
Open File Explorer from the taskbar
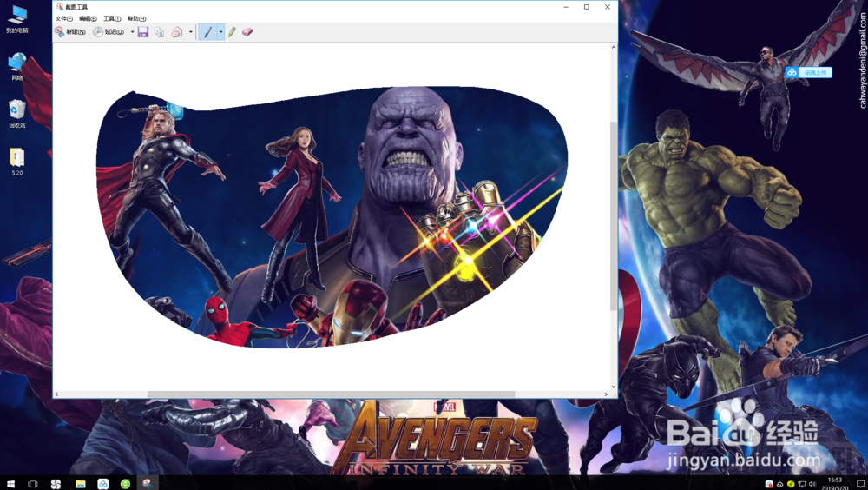tap(80, 484)
